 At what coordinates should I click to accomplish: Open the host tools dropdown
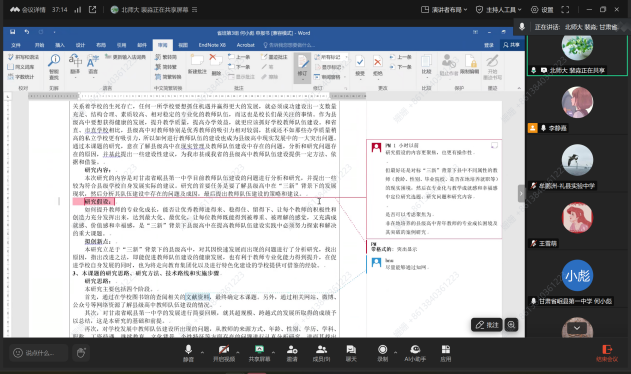(x=499, y=10)
